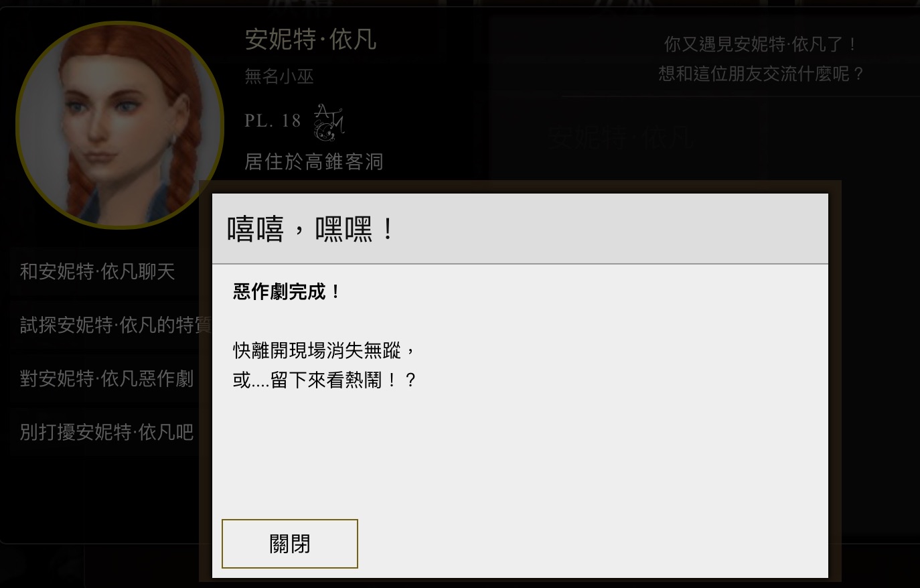
Task: Click the 快離開現場消失無蹤 text line
Action: tap(325, 350)
